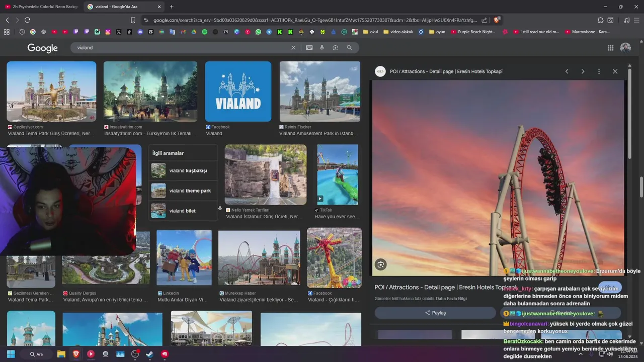The image size is (644, 362).
Task: Open the "oyun" bookmarks folder
Action: click(437, 32)
